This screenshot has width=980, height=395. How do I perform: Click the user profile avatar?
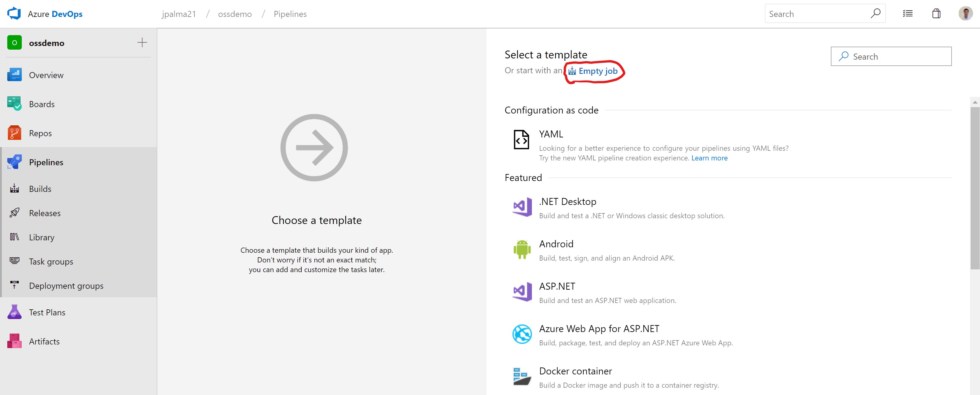tap(965, 14)
